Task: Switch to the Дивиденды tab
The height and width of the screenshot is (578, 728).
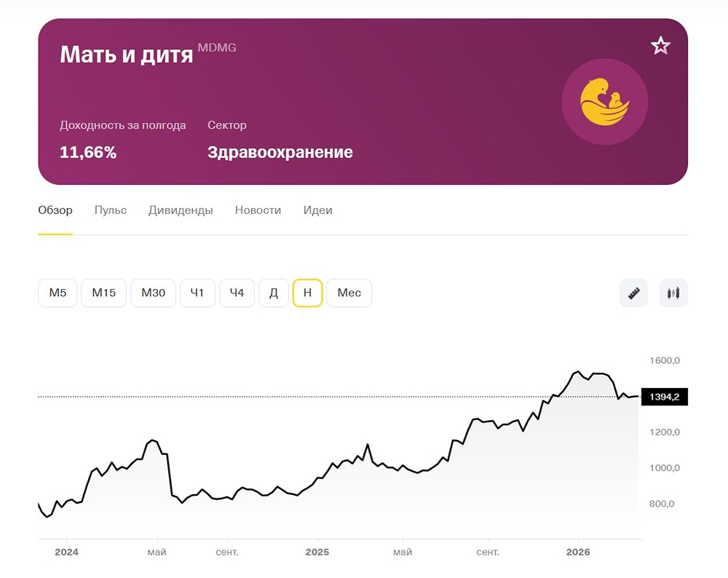Action: [x=180, y=210]
